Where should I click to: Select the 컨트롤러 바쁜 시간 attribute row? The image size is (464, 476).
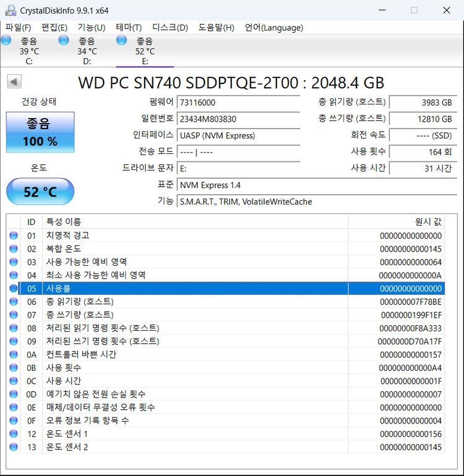[x=226, y=355]
